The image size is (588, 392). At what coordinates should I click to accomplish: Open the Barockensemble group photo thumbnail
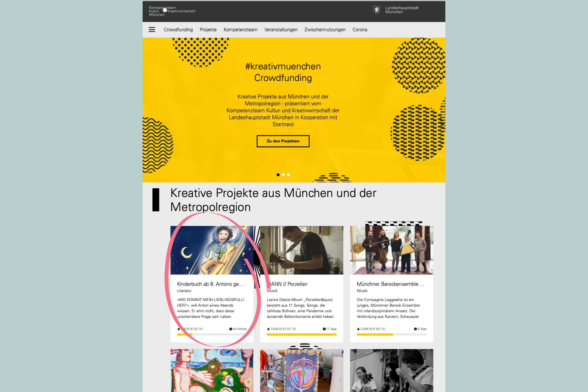(391, 250)
